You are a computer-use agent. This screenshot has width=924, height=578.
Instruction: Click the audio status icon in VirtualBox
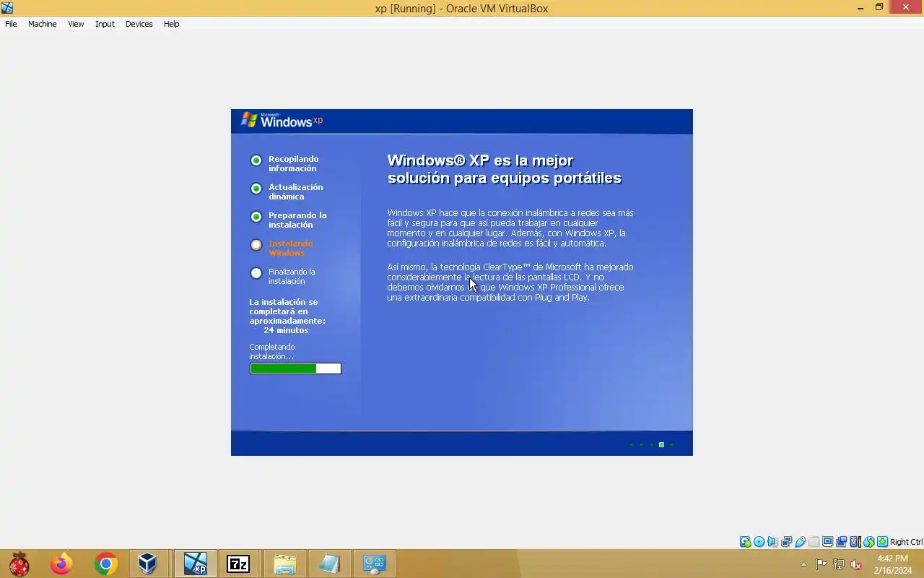click(772, 542)
